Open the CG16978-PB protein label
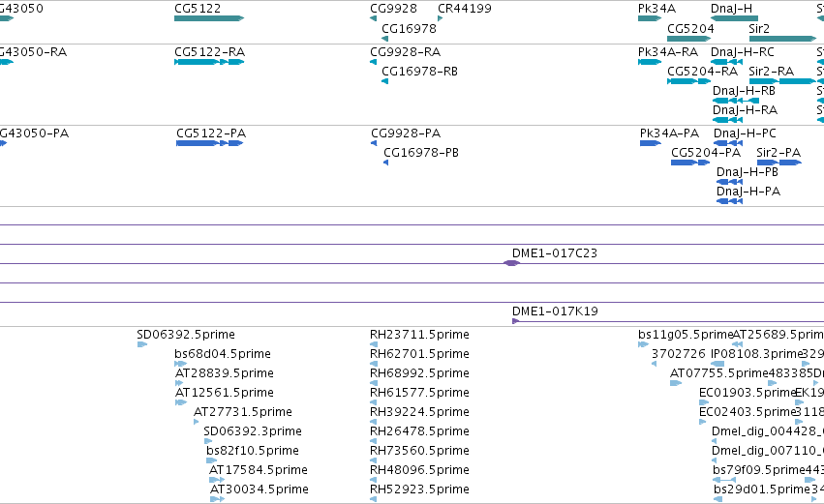 coord(421,153)
